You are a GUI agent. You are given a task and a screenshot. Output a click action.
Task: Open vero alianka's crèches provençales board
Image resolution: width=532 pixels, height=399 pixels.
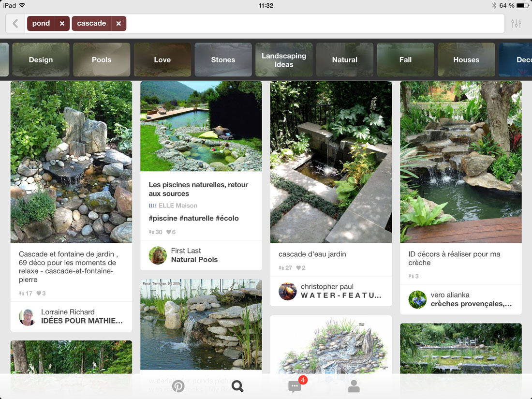[471, 304]
